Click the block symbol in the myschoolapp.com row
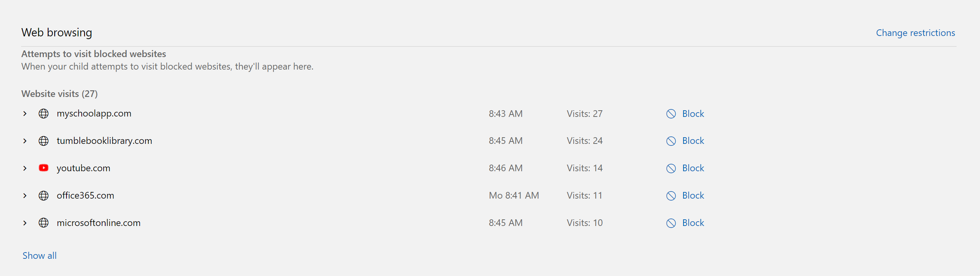The image size is (980, 276). 671,114
